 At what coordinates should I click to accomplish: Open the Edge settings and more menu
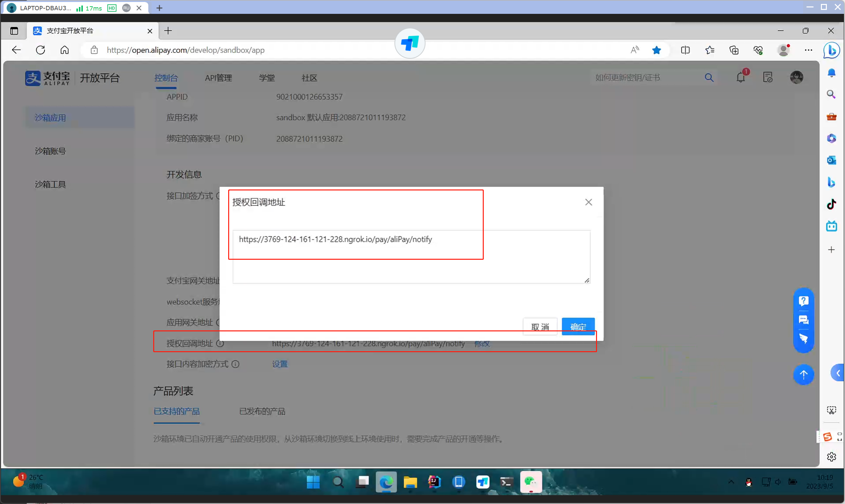point(808,50)
